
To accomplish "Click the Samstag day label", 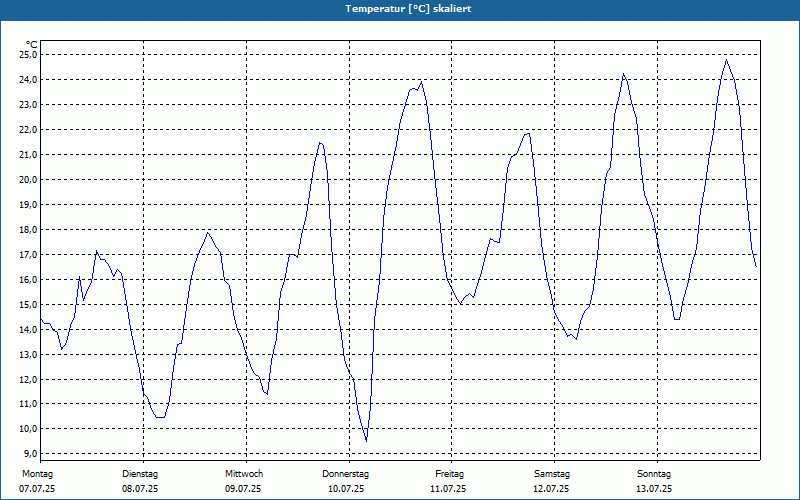I will pyautogui.click(x=552, y=474).
